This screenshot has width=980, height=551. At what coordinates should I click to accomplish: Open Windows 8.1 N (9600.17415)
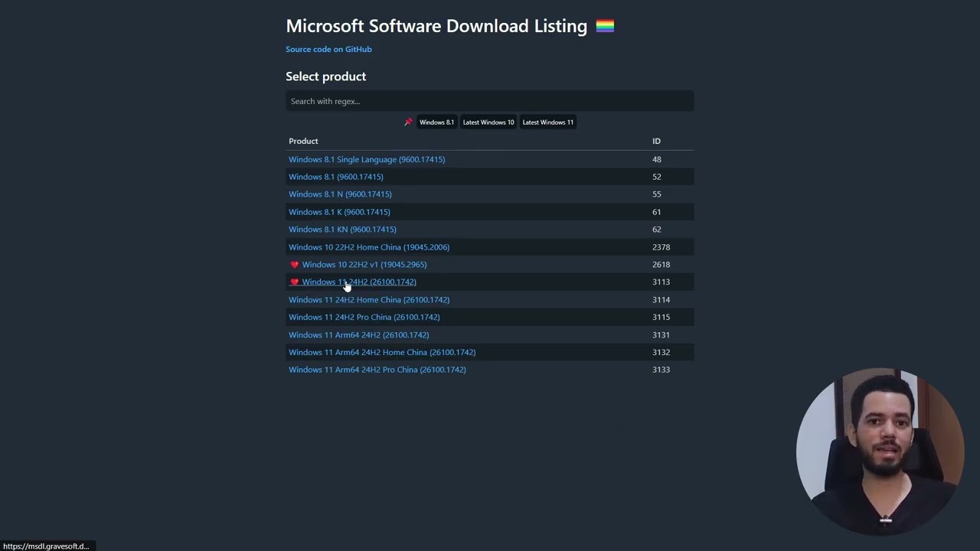point(340,194)
